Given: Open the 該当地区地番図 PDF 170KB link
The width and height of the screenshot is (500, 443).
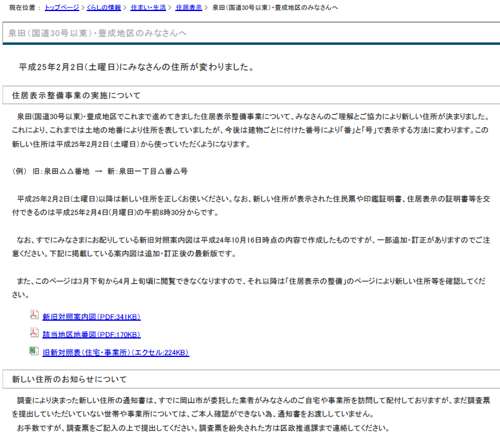Looking at the screenshot, I should (91, 334).
